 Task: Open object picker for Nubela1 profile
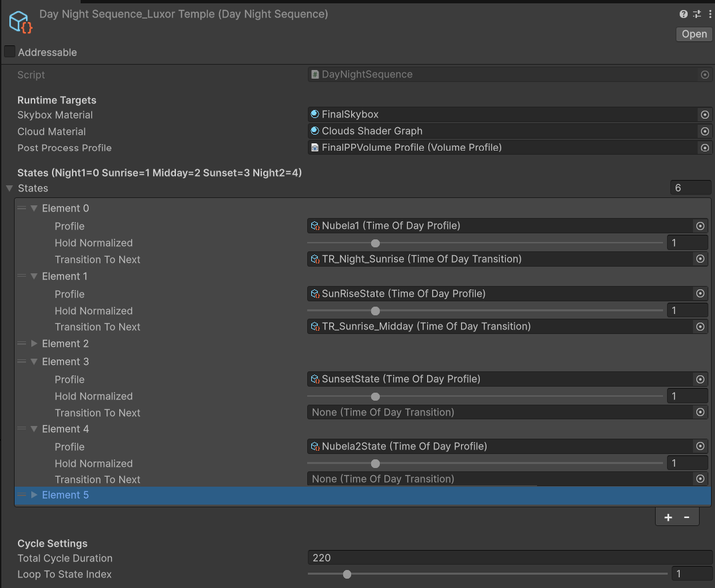point(700,226)
